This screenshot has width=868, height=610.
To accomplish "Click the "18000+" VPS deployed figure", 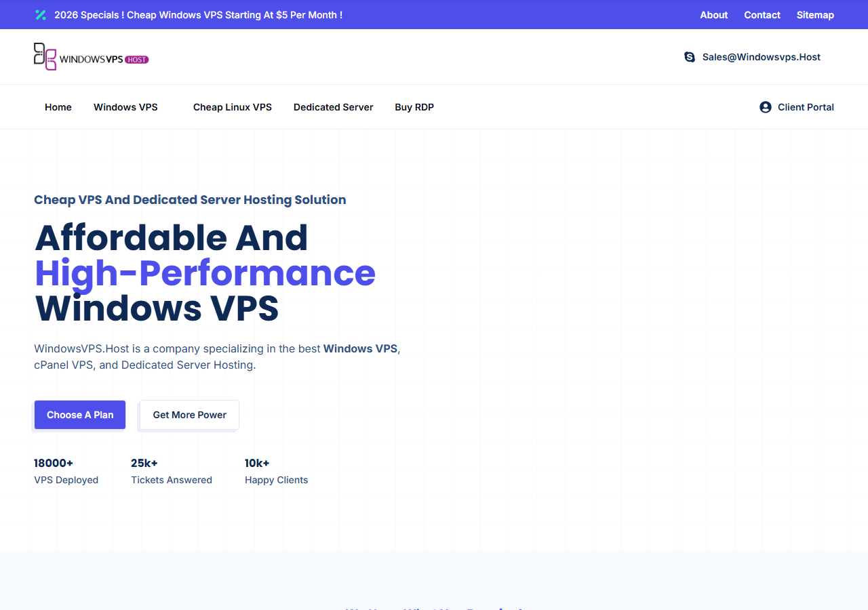I will [x=54, y=463].
